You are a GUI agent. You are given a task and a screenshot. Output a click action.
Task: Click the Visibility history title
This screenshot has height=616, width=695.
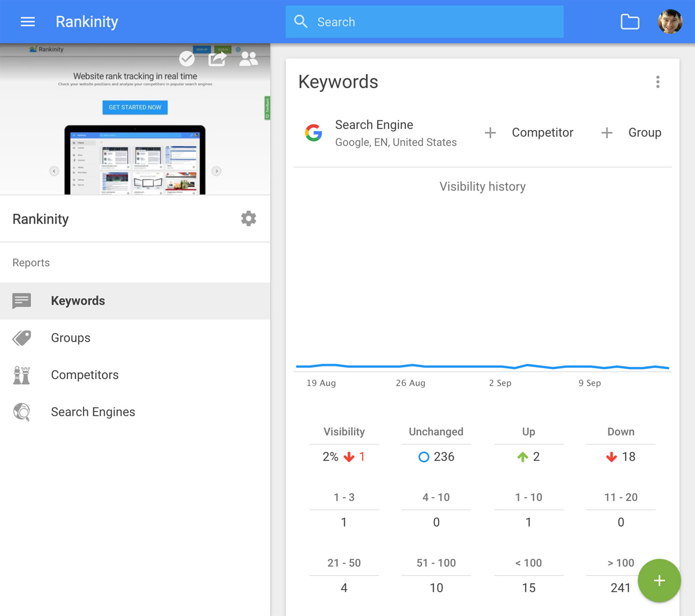[x=482, y=187]
